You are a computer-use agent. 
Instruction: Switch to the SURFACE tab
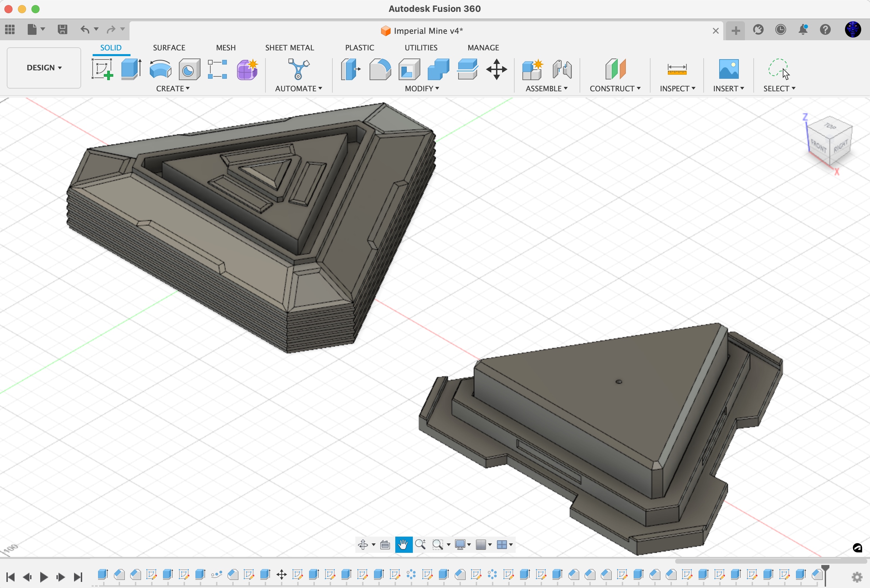click(169, 47)
